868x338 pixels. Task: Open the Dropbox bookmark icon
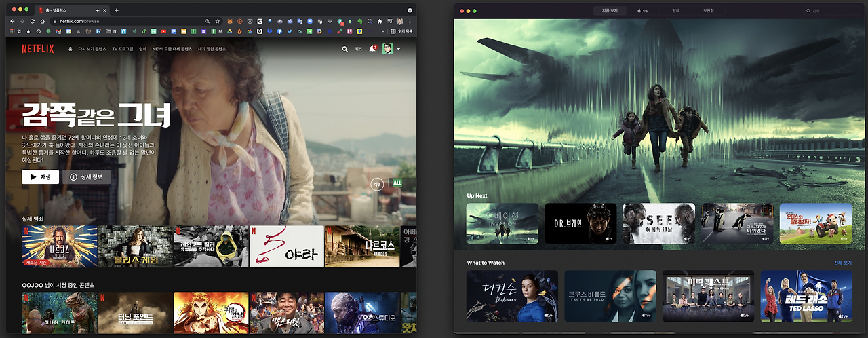click(x=270, y=31)
